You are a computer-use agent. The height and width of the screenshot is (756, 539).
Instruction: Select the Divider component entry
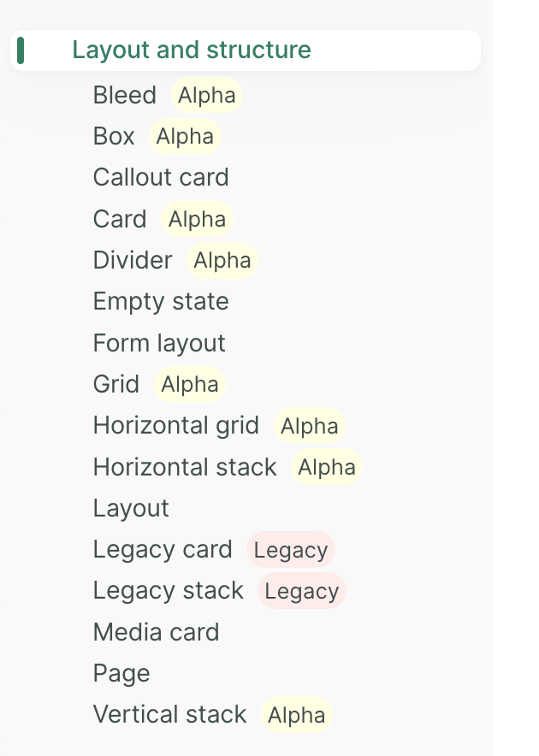pos(133,260)
